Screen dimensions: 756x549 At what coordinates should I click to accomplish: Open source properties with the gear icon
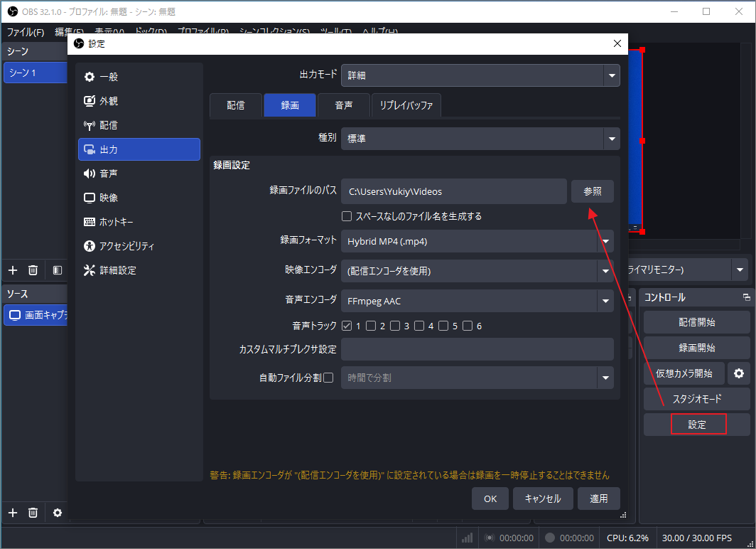(57, 512)
